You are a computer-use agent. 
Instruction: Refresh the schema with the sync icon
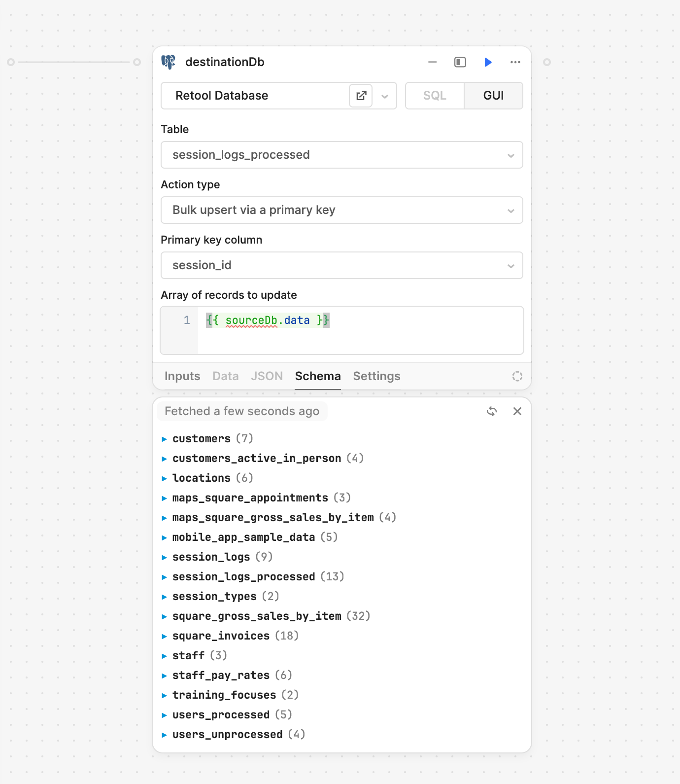[x=492, y=411]
